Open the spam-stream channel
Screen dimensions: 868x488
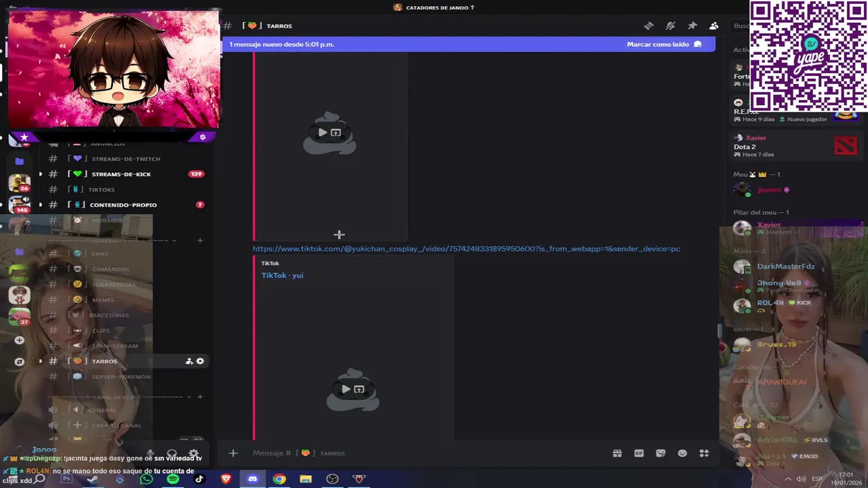[x=125, y=346]
